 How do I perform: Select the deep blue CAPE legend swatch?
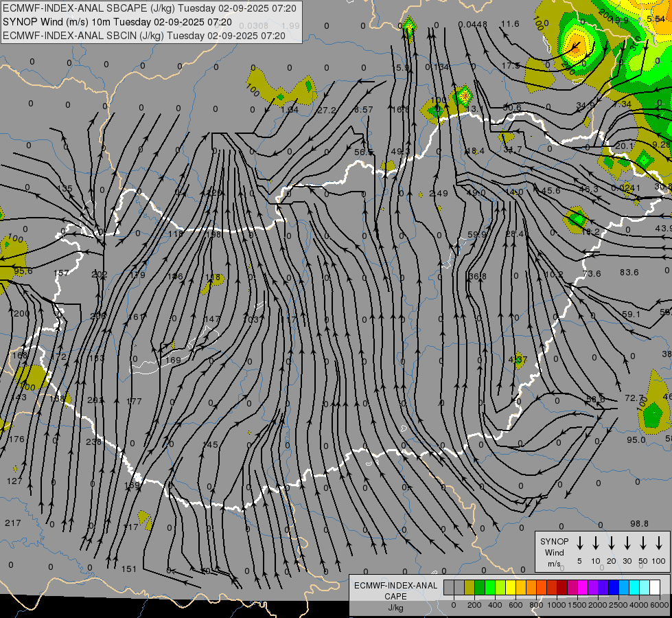pyautogui.click(x=613, y=588)
